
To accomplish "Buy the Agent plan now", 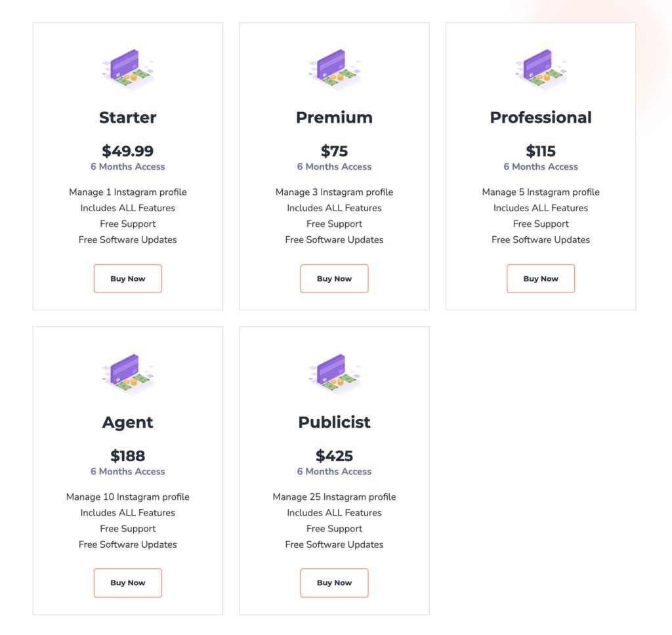I will 128,583.
